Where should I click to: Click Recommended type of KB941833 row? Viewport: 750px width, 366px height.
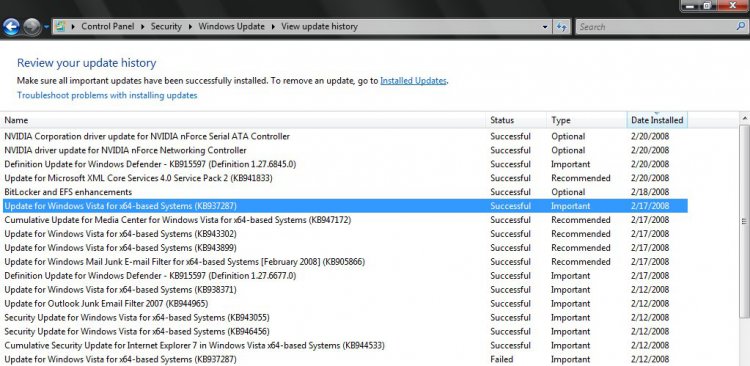click(x=581, y=178)
